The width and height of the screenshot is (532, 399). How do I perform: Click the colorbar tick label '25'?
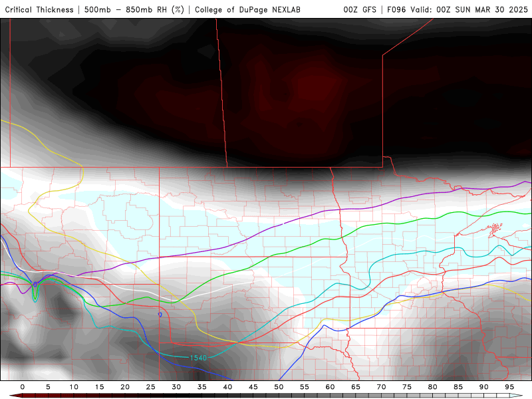(x=151, y=387)
